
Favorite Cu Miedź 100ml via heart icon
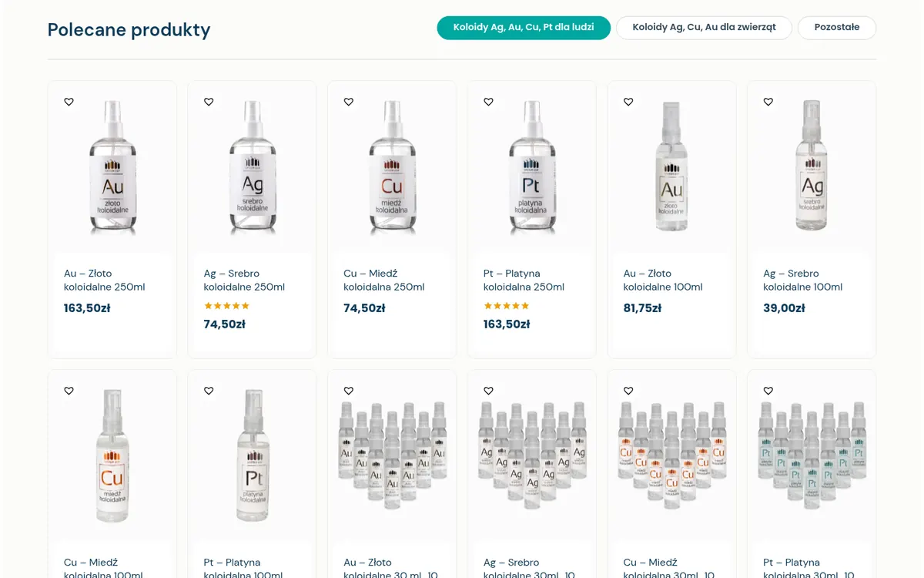point(69,391)
